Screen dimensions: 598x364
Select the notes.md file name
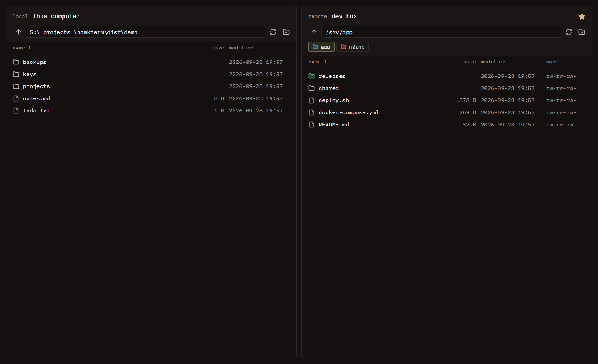tap(36, 98)
